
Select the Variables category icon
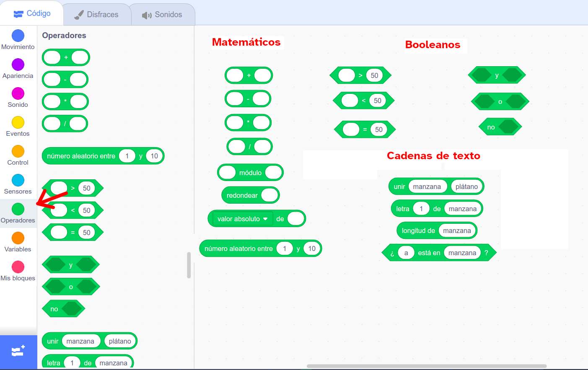pyautogui.click(x=18, y=237)
